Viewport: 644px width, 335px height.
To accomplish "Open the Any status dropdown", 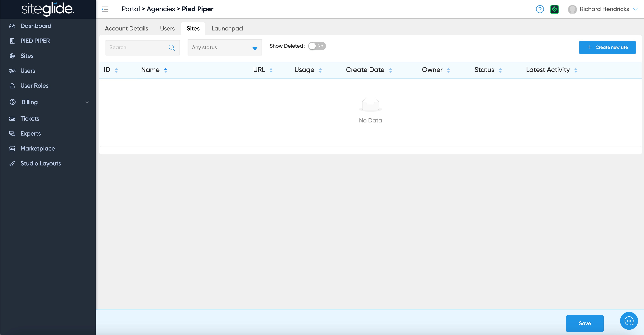I will coord(225,47).
